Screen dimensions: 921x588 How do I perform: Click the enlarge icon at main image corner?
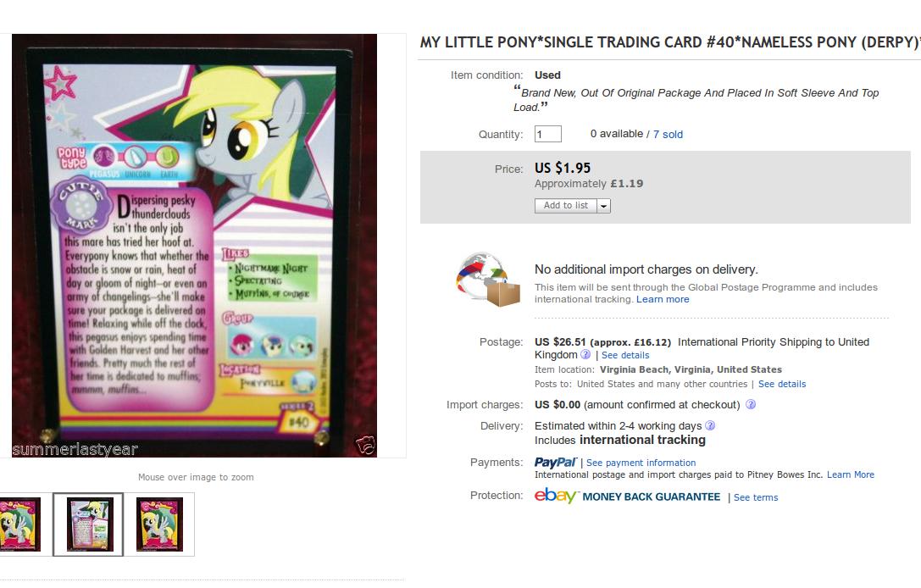pyautogui.click(x=365, y=446)
